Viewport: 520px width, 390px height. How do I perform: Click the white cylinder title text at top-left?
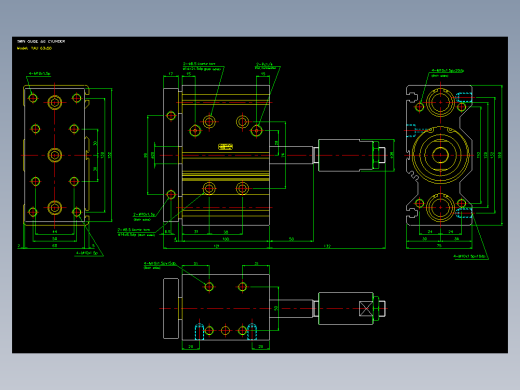point(41,41)
